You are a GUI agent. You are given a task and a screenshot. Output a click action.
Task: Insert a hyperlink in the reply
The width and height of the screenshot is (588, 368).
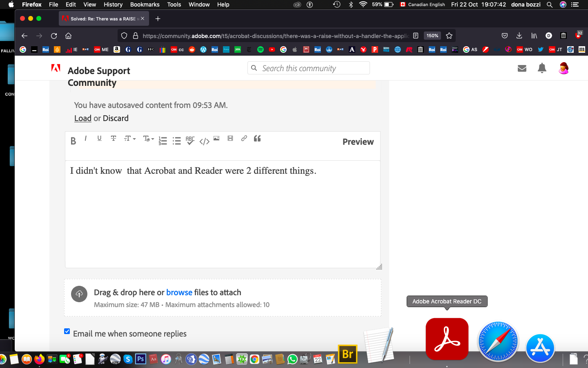pos(244,138)
